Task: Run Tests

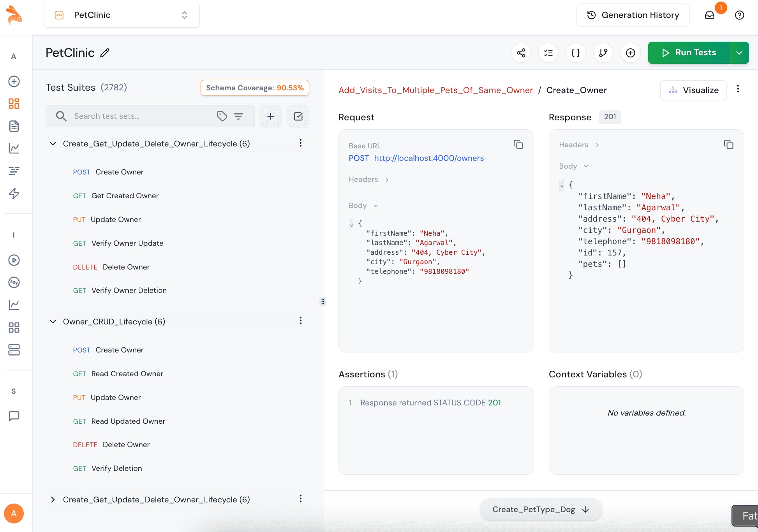Action: point(689,53)
